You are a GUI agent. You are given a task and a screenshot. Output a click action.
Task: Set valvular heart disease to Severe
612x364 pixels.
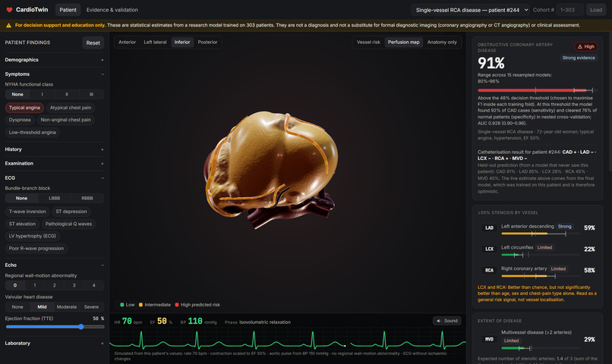coord(91,307)
